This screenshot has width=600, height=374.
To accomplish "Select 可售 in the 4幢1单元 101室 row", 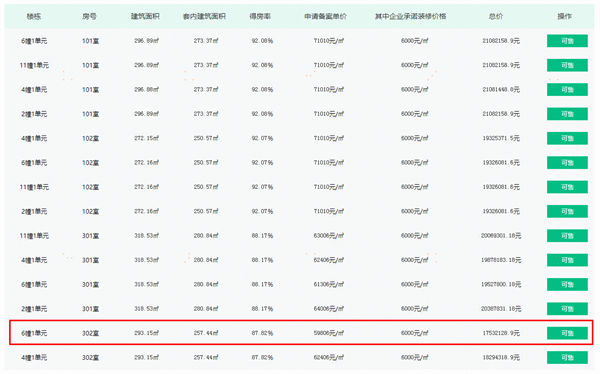I will [x=567, y=90].
